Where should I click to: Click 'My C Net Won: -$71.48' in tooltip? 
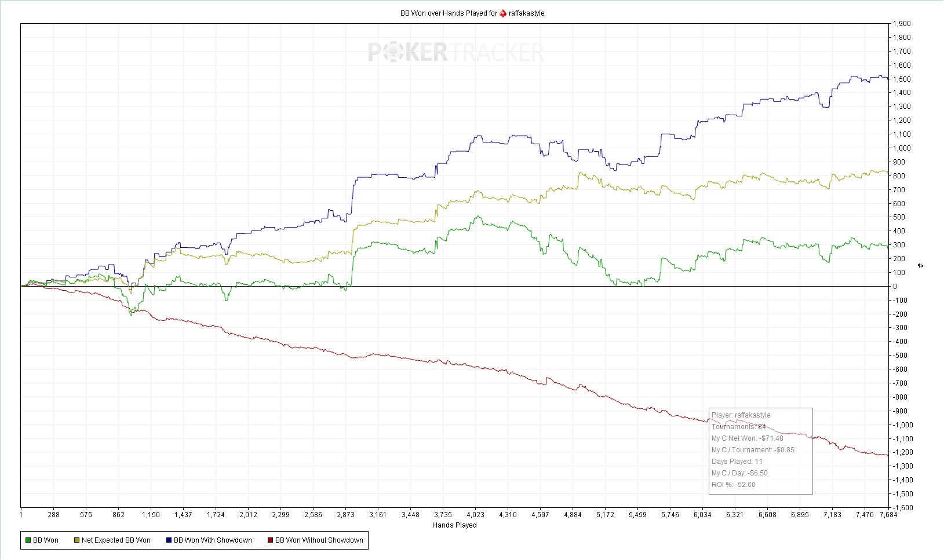pos(748,438)
